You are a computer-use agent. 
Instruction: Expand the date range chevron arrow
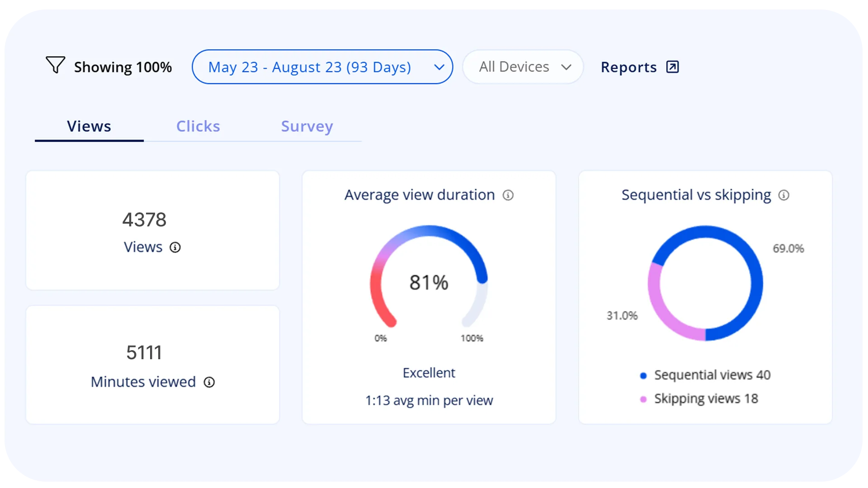(439, 67)
